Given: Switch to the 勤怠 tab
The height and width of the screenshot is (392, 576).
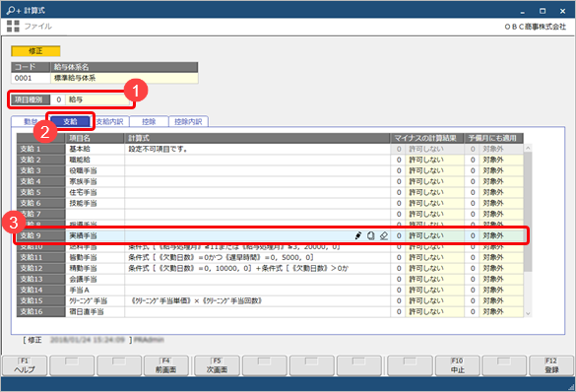Looking at the screenshot, I should click(31, 121).
